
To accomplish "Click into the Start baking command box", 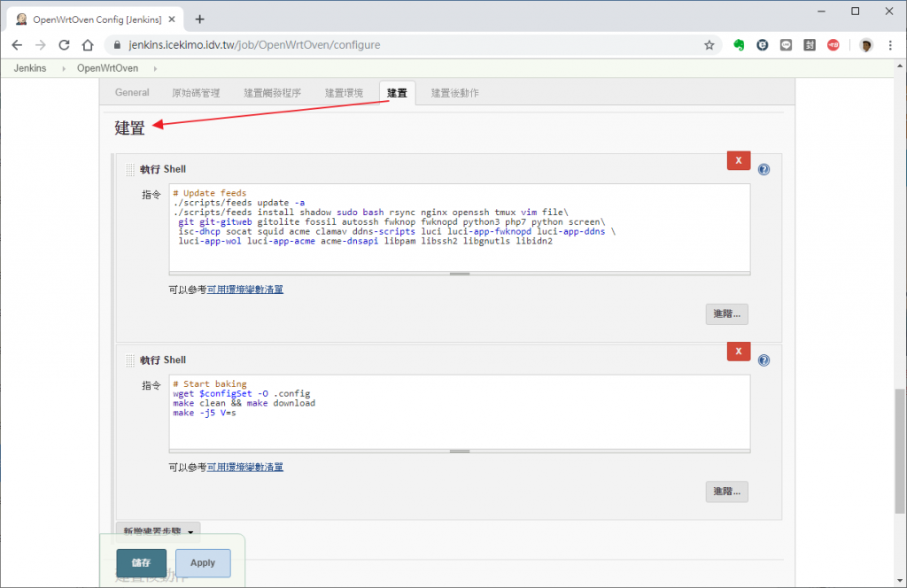I will [460, 411].
